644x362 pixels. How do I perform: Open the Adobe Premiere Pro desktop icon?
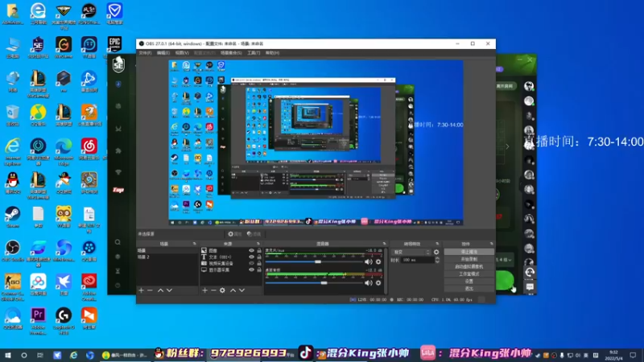point(38,319)
